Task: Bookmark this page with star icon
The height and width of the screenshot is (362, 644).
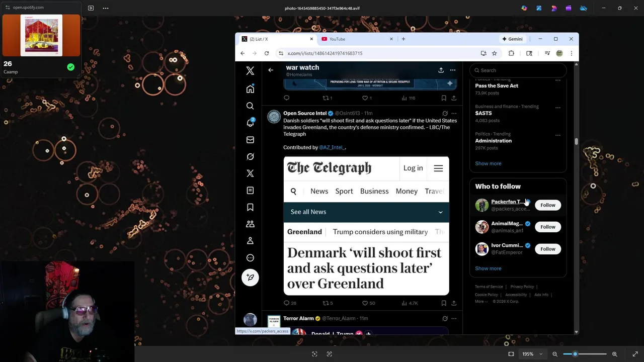Action: (495, 53)
